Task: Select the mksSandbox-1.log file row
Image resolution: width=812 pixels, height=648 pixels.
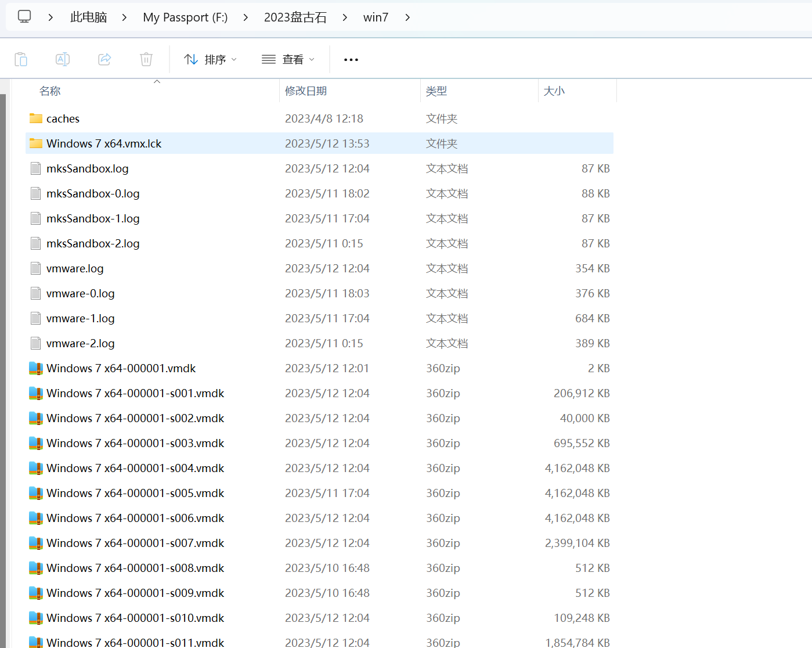Action: pos(93,218)
